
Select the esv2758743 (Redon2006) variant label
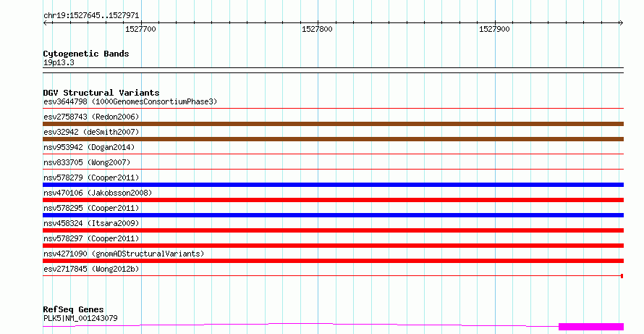coord(91,117)
